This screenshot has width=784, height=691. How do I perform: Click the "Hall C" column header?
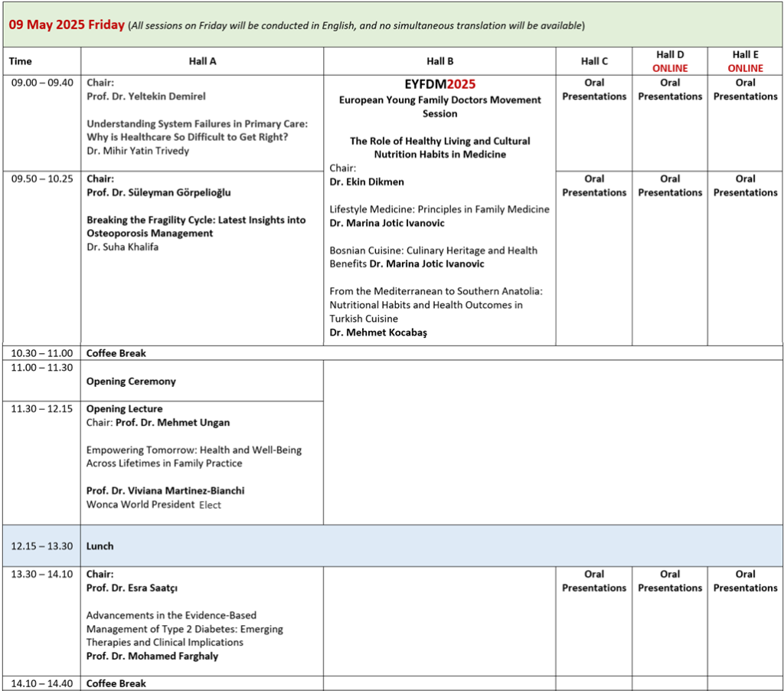coord(594,61)
